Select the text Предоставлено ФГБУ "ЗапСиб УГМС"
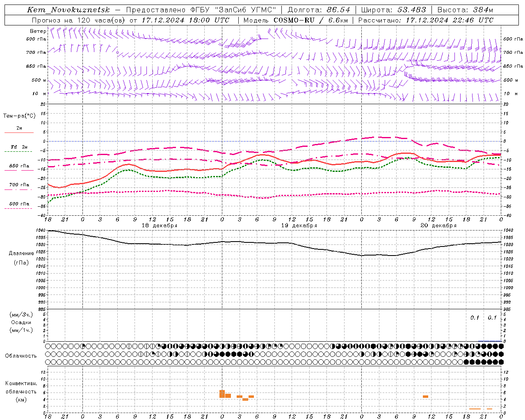The width and height of the screenshot is (525, 420). coord(201,10)
